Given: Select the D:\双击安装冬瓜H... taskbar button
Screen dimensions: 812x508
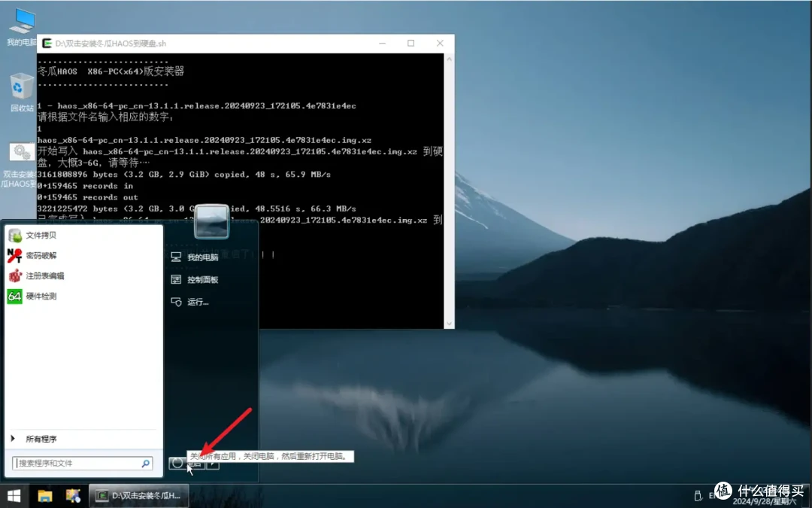Looking at the screenshot, I should [139, 496].
